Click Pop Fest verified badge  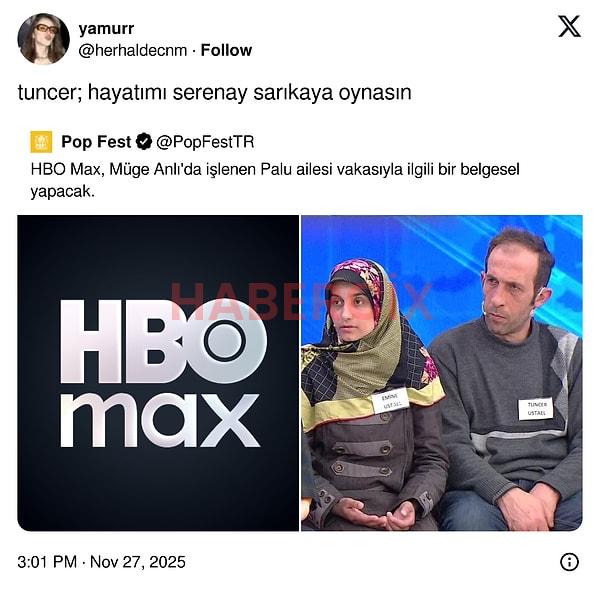pos(144,142)
